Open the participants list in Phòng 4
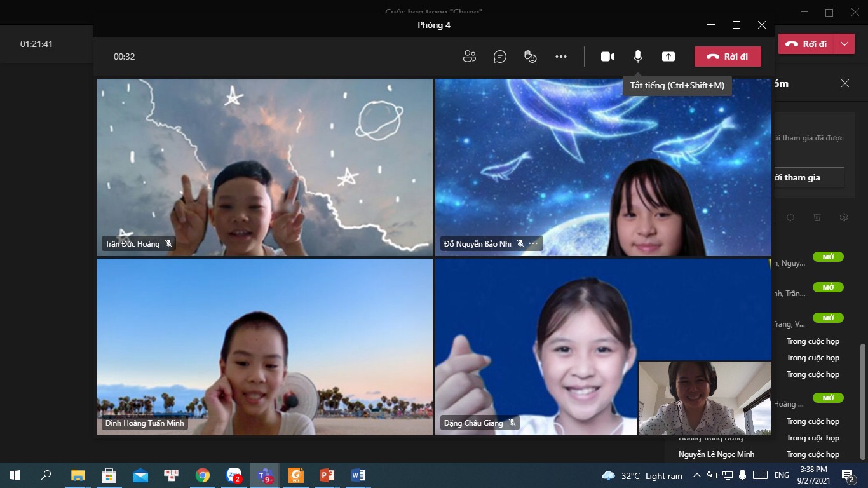Screen dimensions: 868x488 coord(470,57)
